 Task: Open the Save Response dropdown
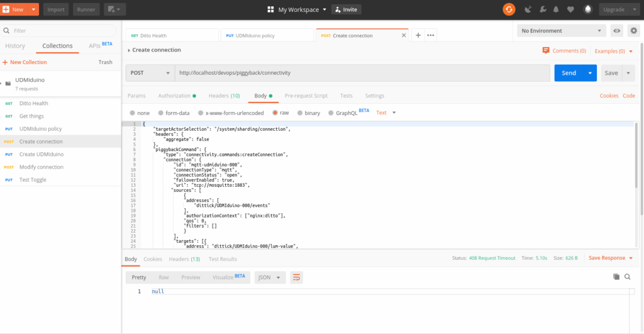pos(611,258)
